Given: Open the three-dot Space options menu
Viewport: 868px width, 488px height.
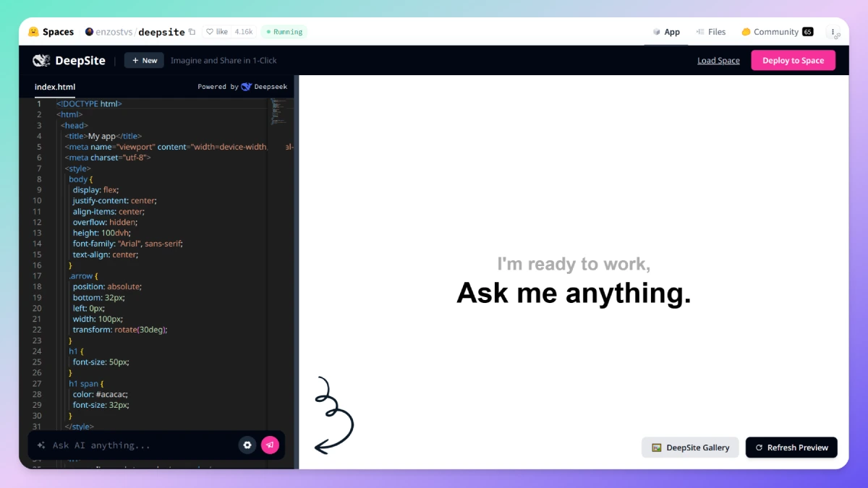Looking at the screenshot, I should pyautogui.click(x=834, y=33).
